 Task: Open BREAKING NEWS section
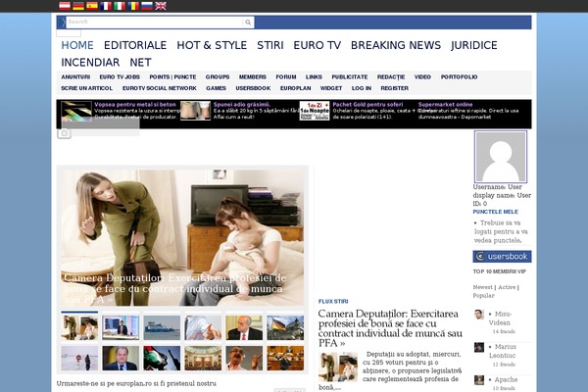tap(396, 45)
